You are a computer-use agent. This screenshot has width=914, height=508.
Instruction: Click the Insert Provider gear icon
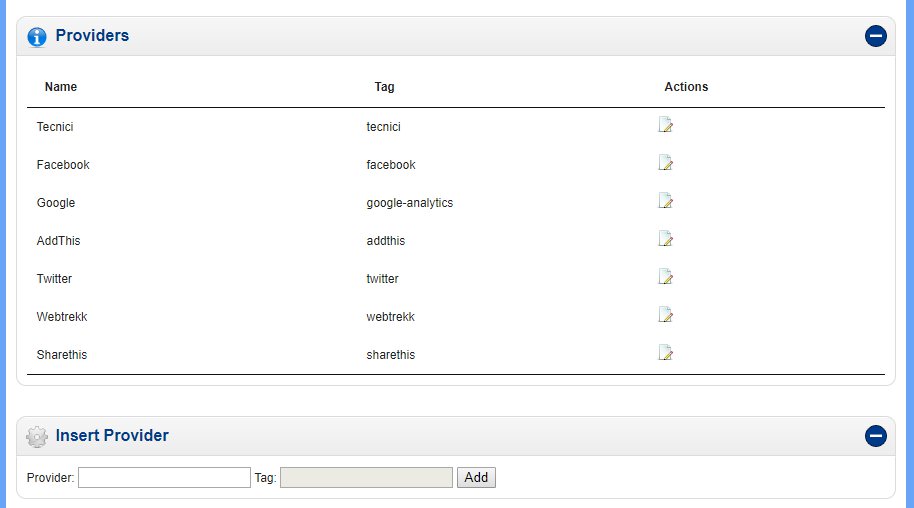click(37, 436)
